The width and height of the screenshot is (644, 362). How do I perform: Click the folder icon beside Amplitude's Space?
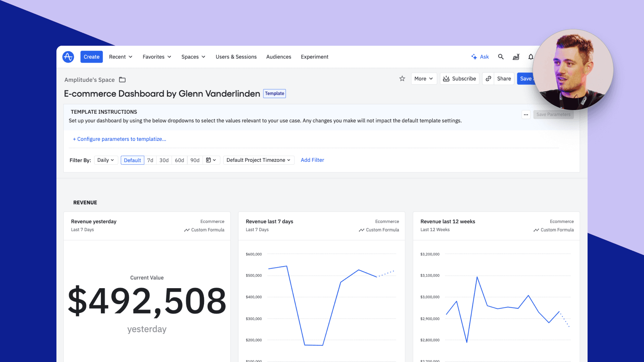click(122, 80)
